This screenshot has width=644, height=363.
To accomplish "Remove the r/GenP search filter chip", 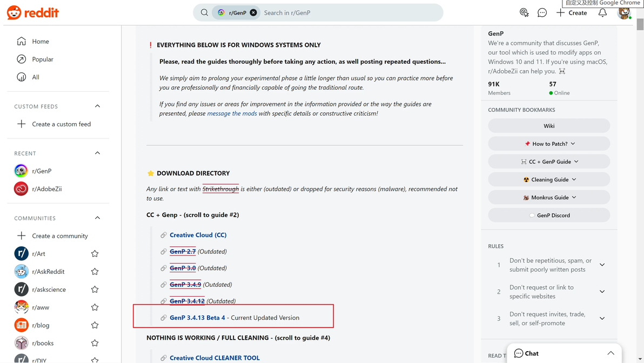I will click(253, 12).
